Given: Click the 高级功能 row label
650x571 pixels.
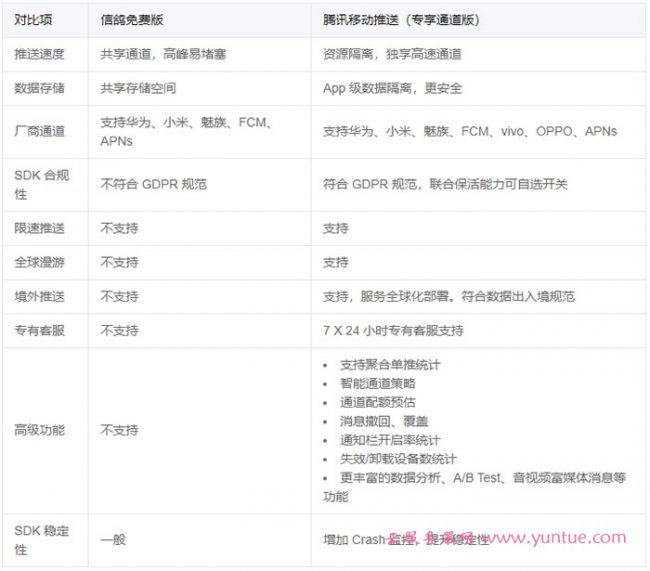Looking at the screenshot, I should point(39,430).
